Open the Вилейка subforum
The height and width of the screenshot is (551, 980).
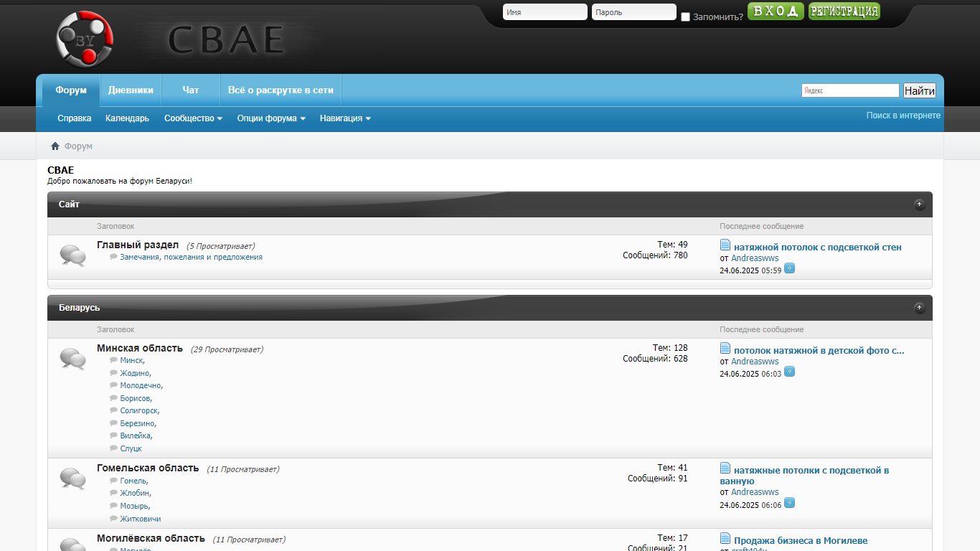(x=136, y=436)
